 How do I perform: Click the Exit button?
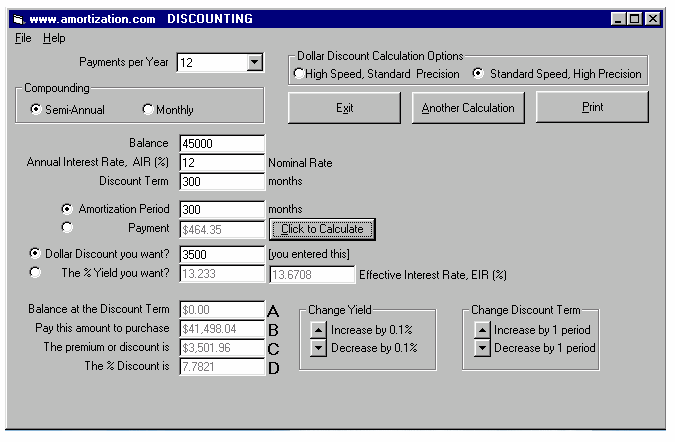345,108
